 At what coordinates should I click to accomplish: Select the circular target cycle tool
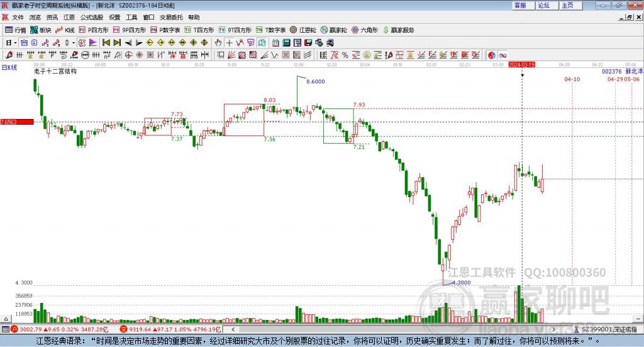click(x=128, y=55)
